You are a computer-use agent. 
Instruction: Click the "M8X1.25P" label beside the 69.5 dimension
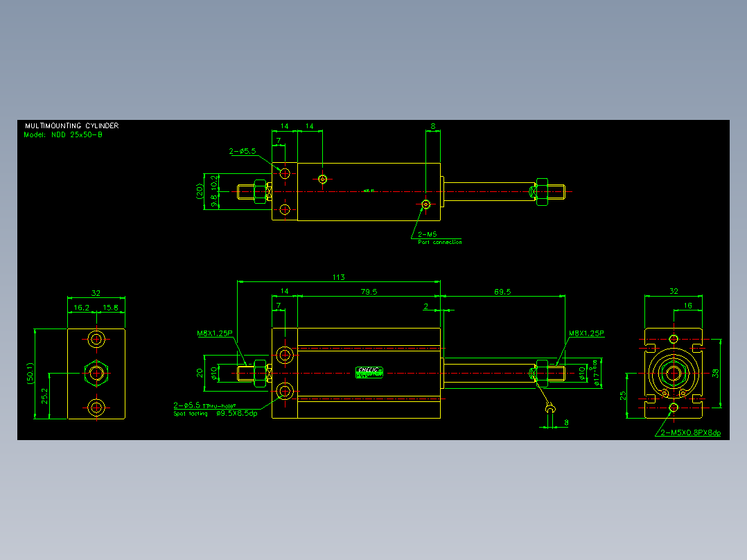[586, 333]
